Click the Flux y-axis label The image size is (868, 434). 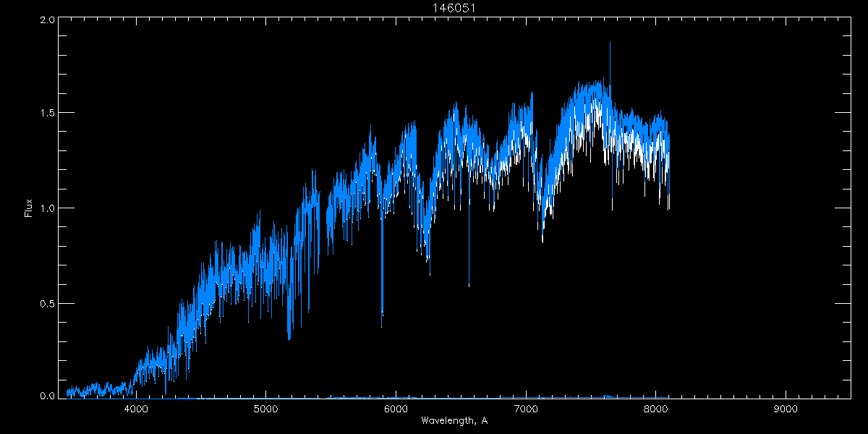29,208
